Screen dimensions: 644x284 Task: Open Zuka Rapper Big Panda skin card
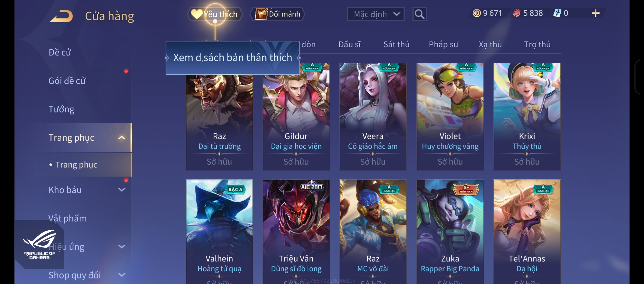point(450,231)
